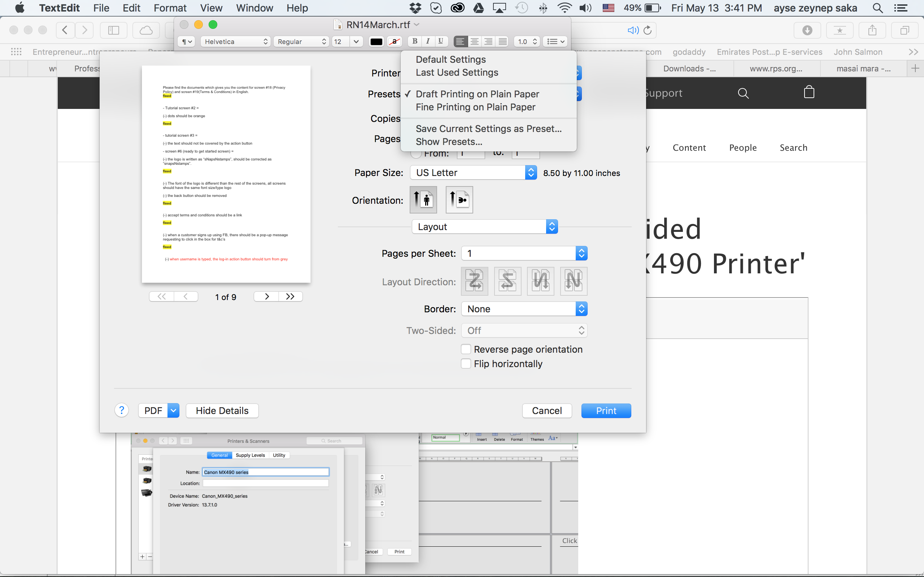Open the Paper Size dropdown
Viewport: 924px width, 577px height.
pyautogui.click(x=474, y=173)
